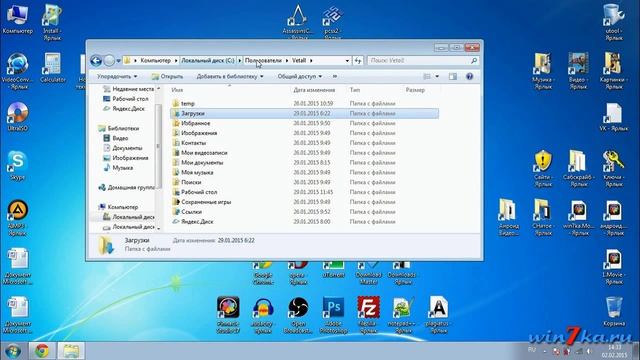Open the Ключи keys shortcut icon
The image size is (640, 360).
(x=613, y=169)
